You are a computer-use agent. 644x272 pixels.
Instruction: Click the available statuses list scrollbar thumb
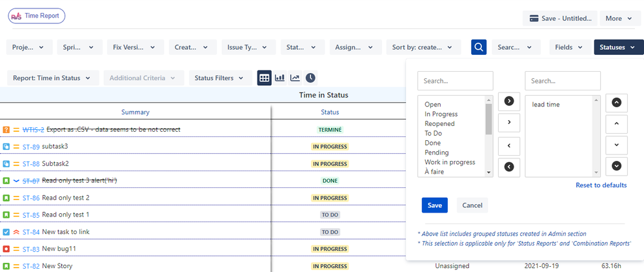point(488,120)
